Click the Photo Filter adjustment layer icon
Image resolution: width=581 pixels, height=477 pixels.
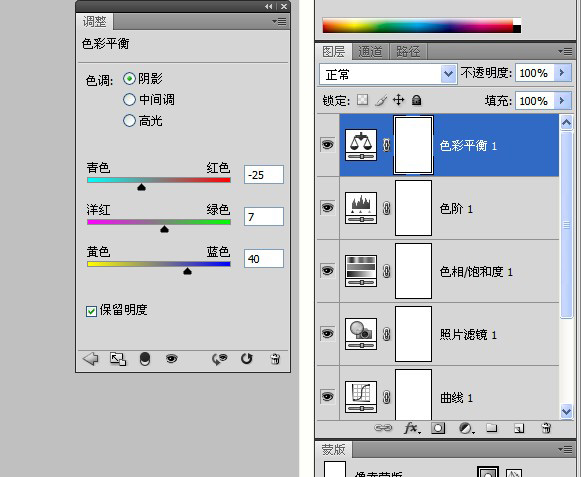click(361, 334)
